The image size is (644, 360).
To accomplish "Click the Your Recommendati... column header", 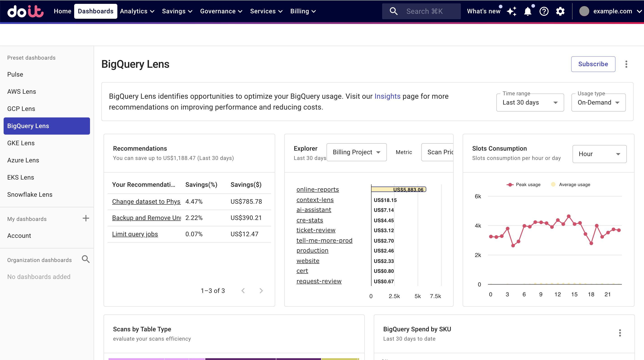I will pyautogui.click(x=144, y=185).
